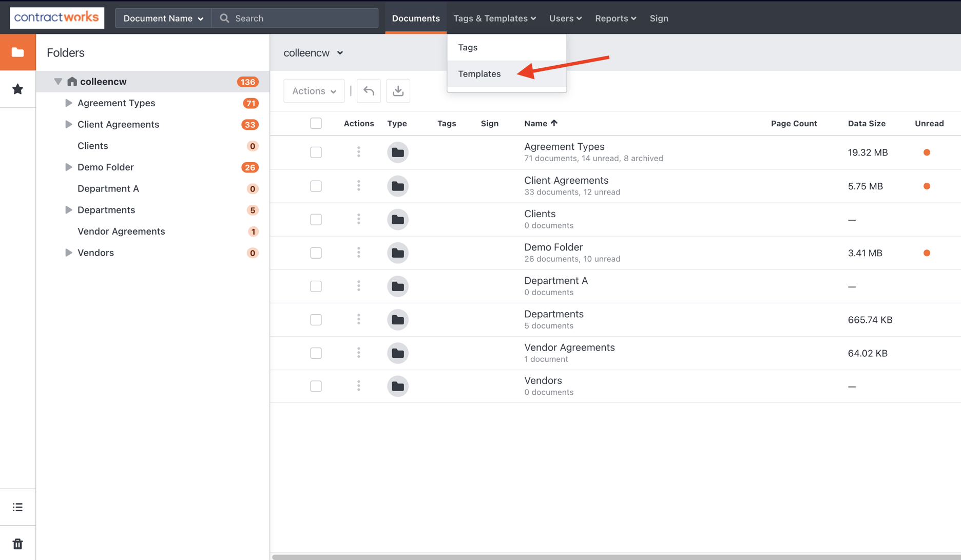961x560 pixels.
Task: Check the select-all checkbox in the header
Action: (316, 123)
